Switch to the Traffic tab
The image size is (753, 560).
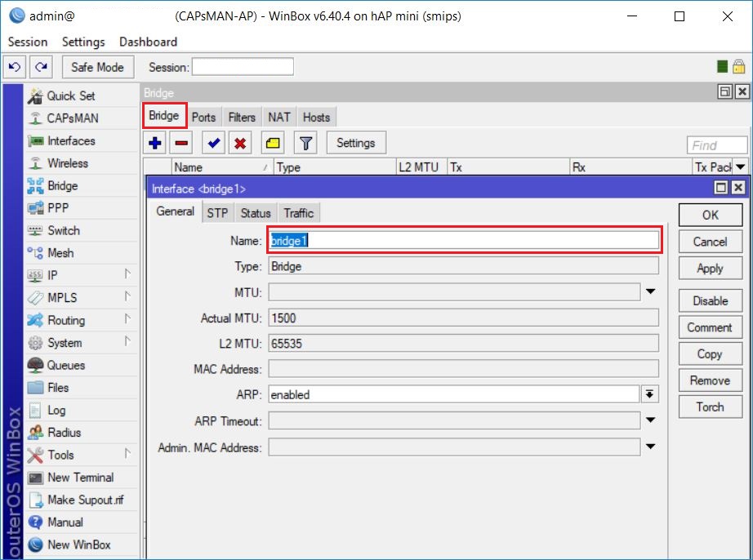pyautogui.click(x=299, y=213)
